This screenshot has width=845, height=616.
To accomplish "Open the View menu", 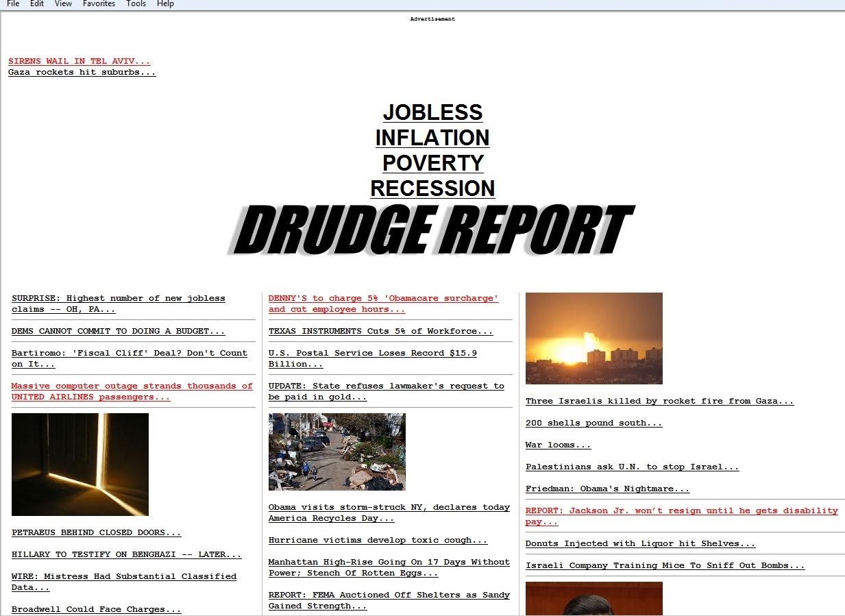I will tap(63, 4).
